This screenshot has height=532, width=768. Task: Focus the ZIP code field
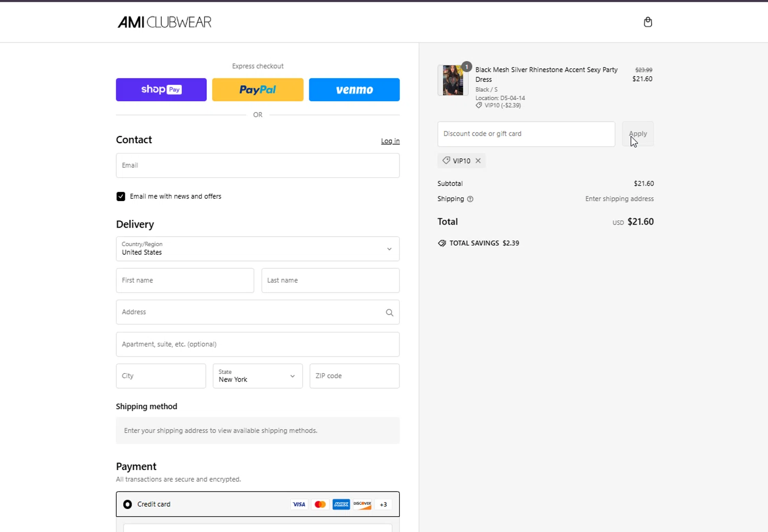pos(354,376)
